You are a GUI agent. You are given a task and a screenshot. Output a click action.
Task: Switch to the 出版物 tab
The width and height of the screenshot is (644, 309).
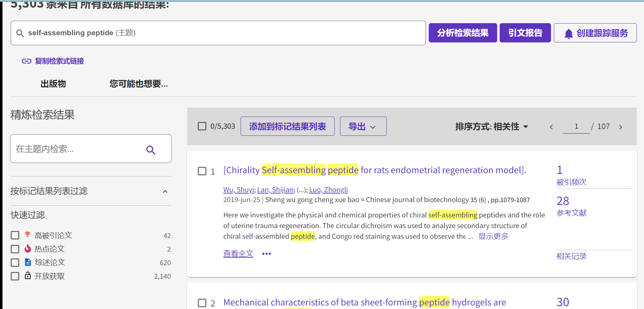[x=53, y=84]
